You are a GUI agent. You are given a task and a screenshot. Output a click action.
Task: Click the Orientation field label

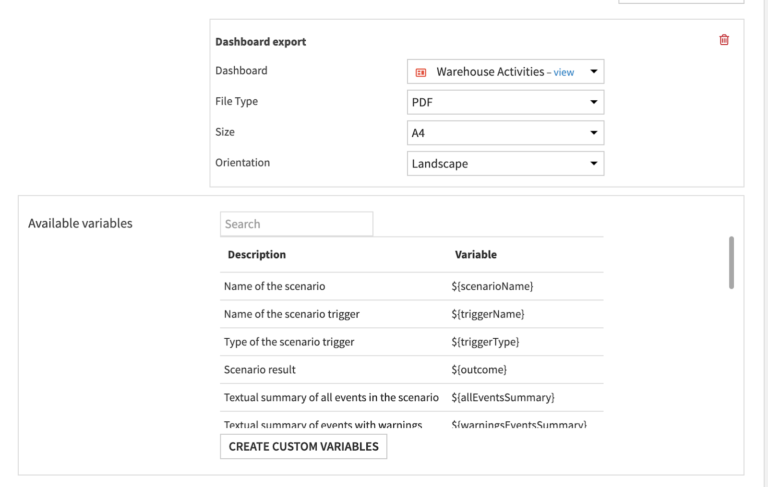click(x=242, y=163)
